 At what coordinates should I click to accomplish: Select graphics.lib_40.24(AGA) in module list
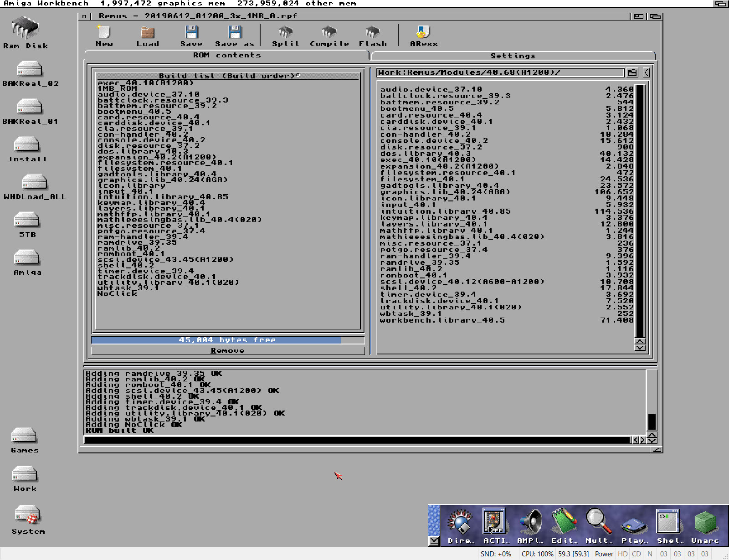[x=506, y=192]
